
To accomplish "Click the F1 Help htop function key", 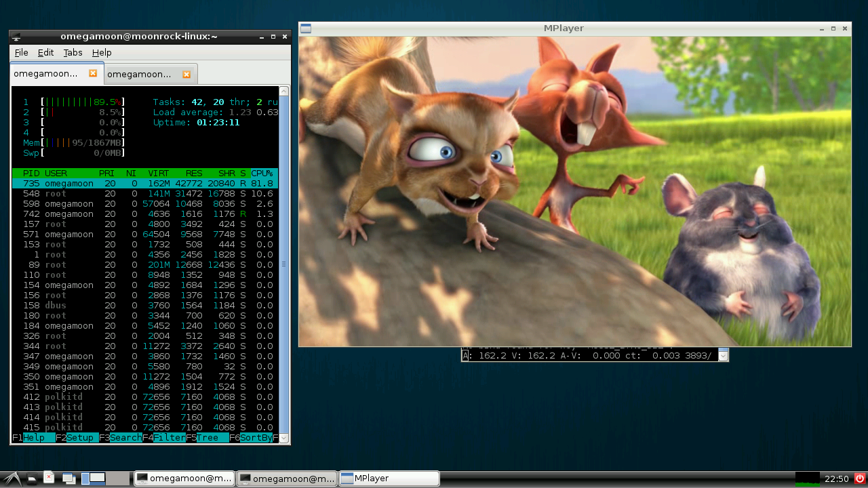I will (x=34, y=438).
